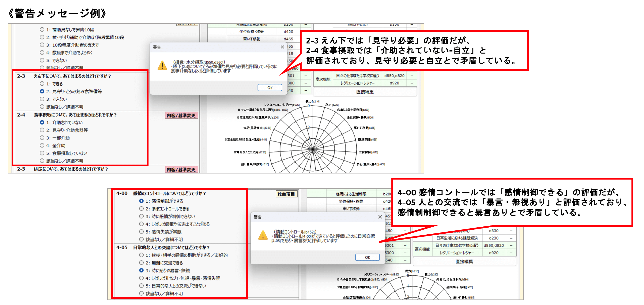Select '2: ほぼコントロールできる' for 4-00
Viewport: 644px width, 305px height.
141,209
